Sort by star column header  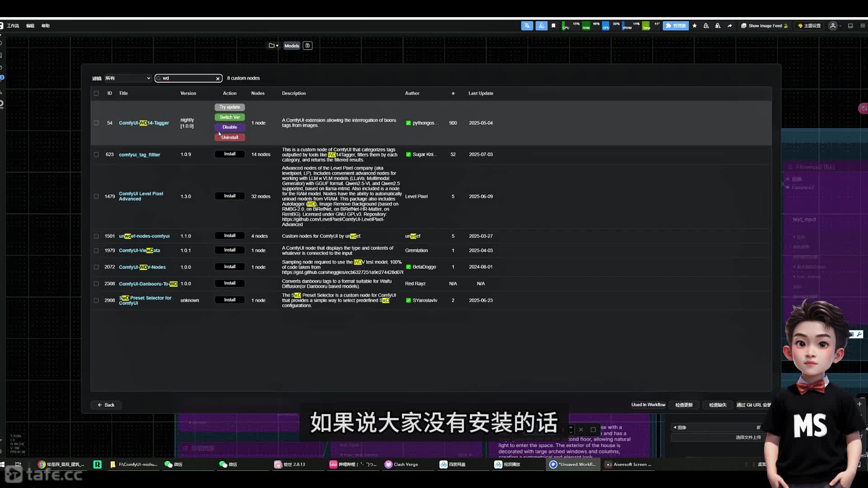tap(453, 94)
